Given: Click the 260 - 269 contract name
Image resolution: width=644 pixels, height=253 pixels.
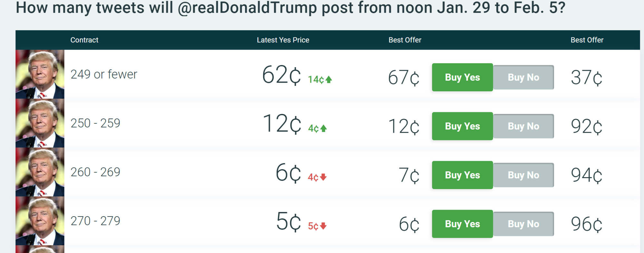Looking at the screenshot, I should 95,172.
